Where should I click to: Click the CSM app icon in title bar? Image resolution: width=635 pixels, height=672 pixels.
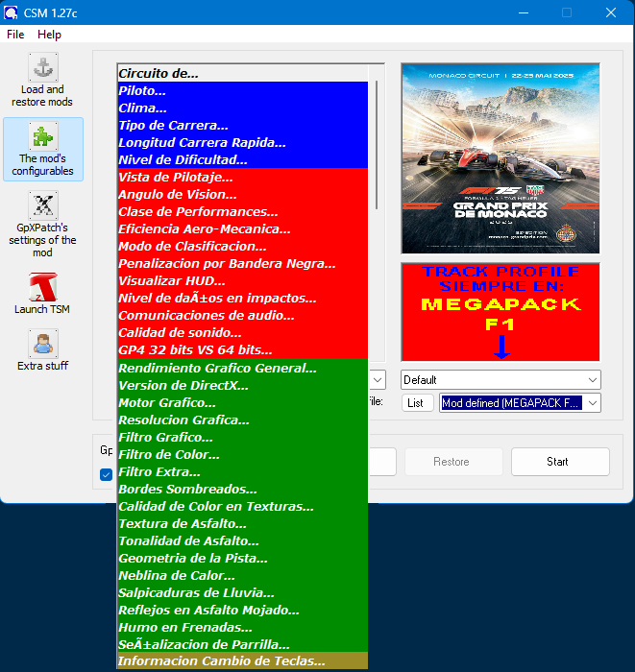(x=11, y=12)
